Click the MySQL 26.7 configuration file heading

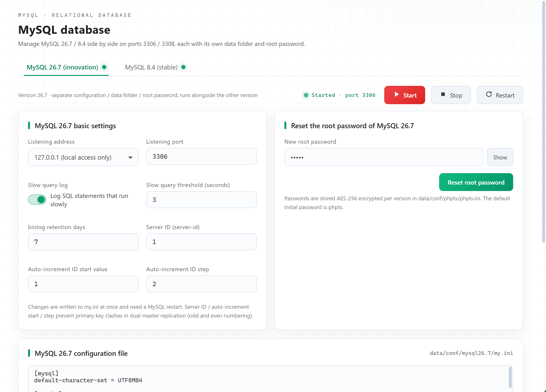81,353
